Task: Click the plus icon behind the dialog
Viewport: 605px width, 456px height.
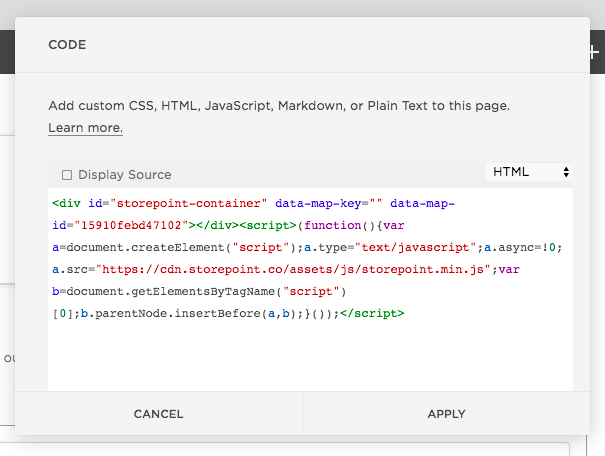Action: [595, 52]
